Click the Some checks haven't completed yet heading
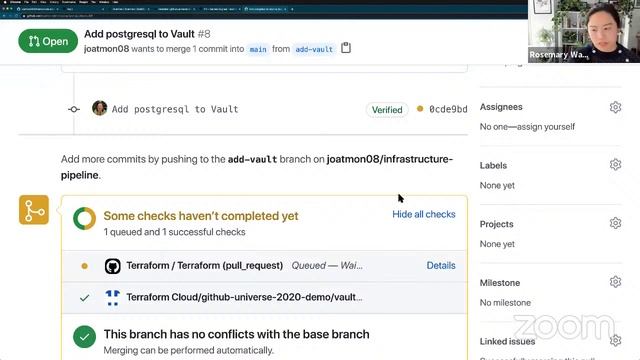The width and height of the screenshot is (640, 360). click(201, 216)
